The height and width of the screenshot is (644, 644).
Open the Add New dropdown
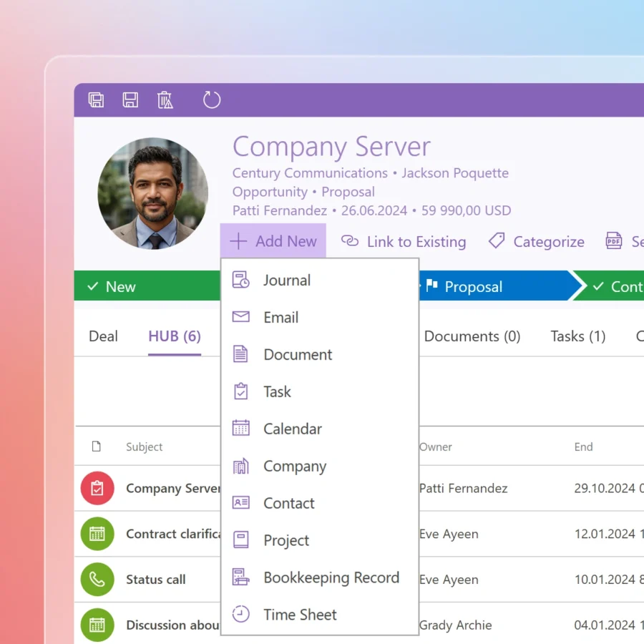(273, 241)
